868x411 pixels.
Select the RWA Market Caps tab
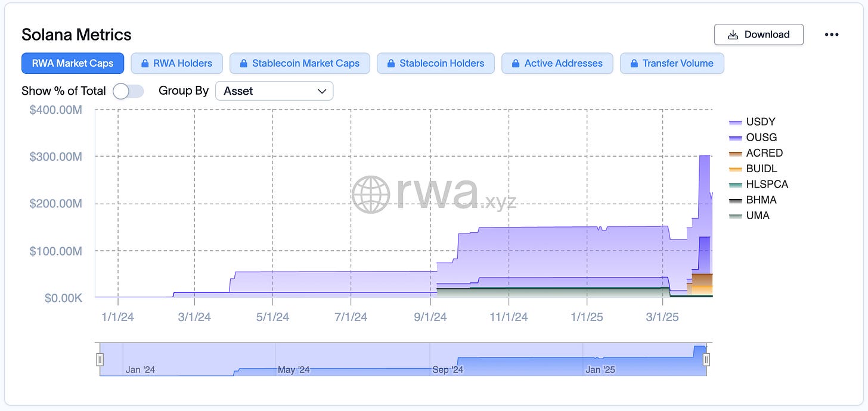73,63
